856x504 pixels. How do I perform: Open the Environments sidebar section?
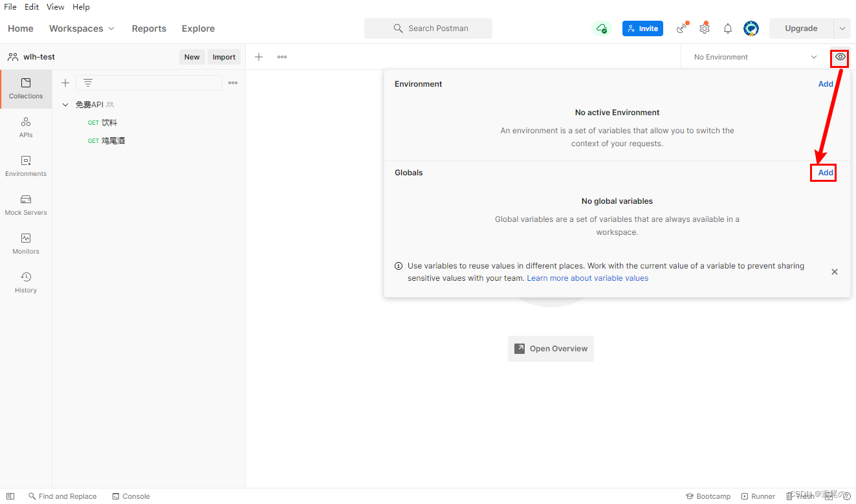26,166
